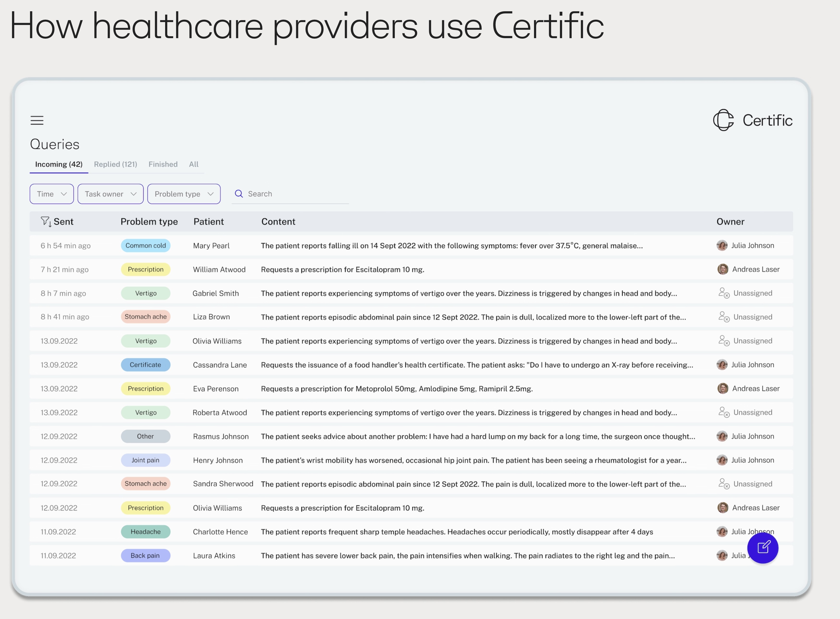Image resolution: width=840 pixels, height=619 pixels.
Task: Switch to the Replied (121) tab
Action: (115, 164)
